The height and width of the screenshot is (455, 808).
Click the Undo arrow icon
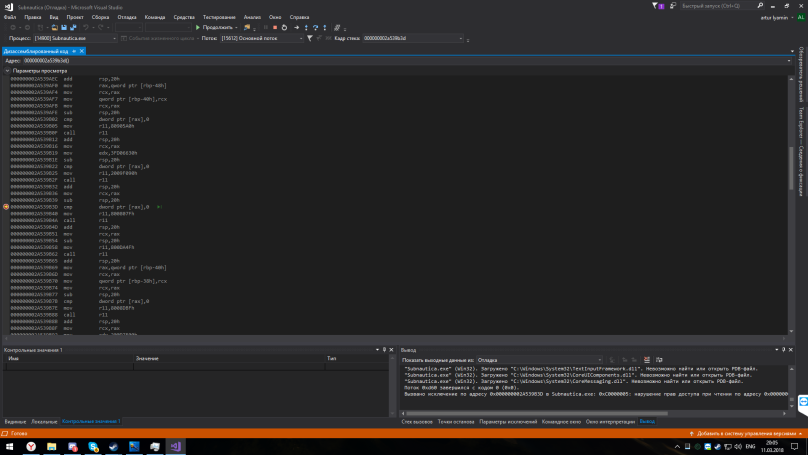(86, 27)
